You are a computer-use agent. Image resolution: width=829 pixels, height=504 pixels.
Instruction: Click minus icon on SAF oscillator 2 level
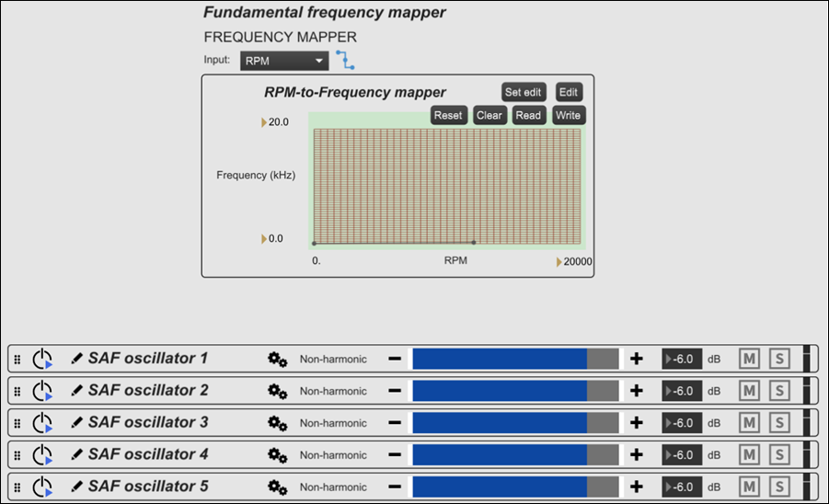click(x=395, y=391)
